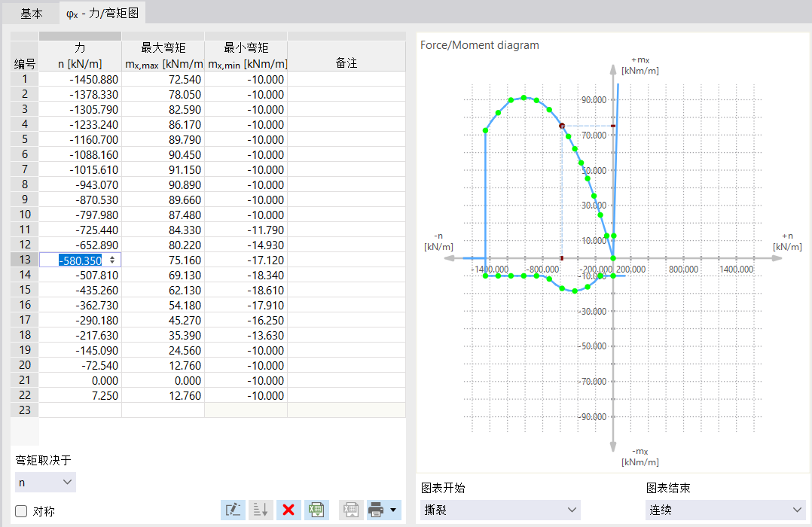Click force value -797.980
This screenshot has width=812, height=527.
click(x=81, y=215)
